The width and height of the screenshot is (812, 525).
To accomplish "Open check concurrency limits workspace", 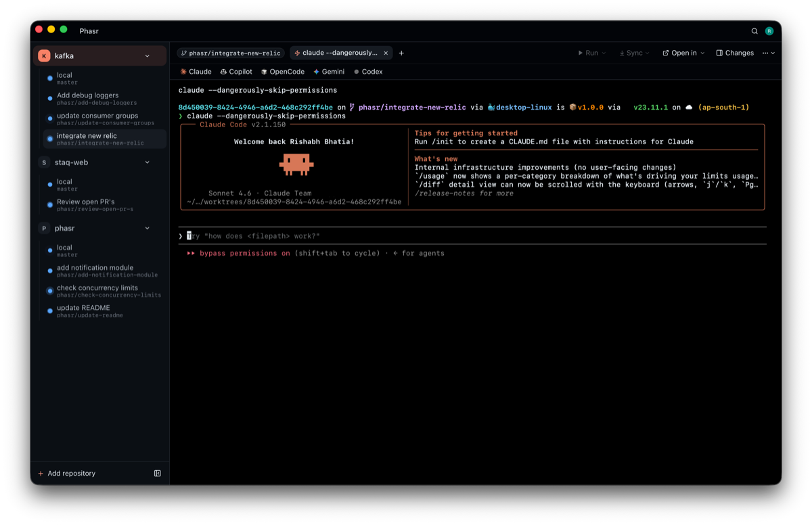I will [105, 291].
